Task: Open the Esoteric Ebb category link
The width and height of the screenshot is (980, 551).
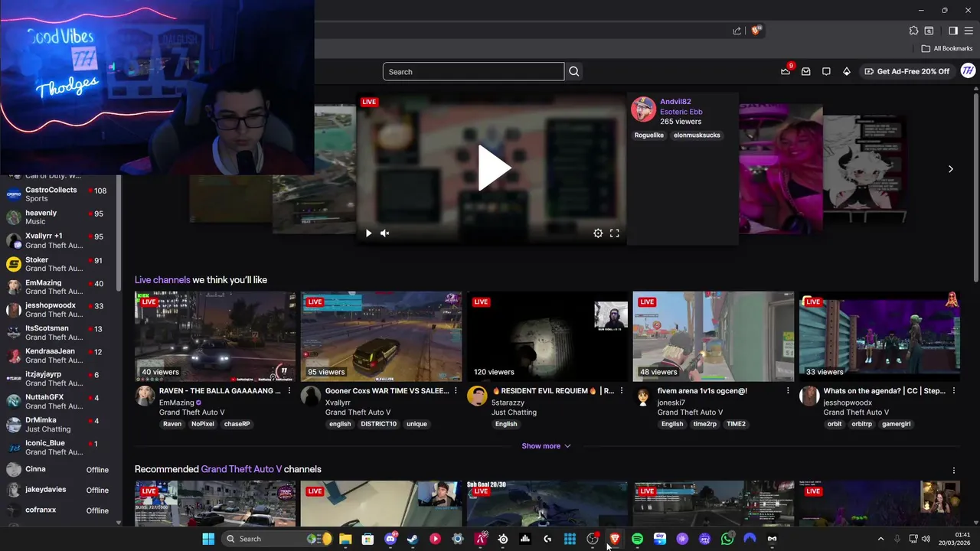Action: (x=681, y=112)
